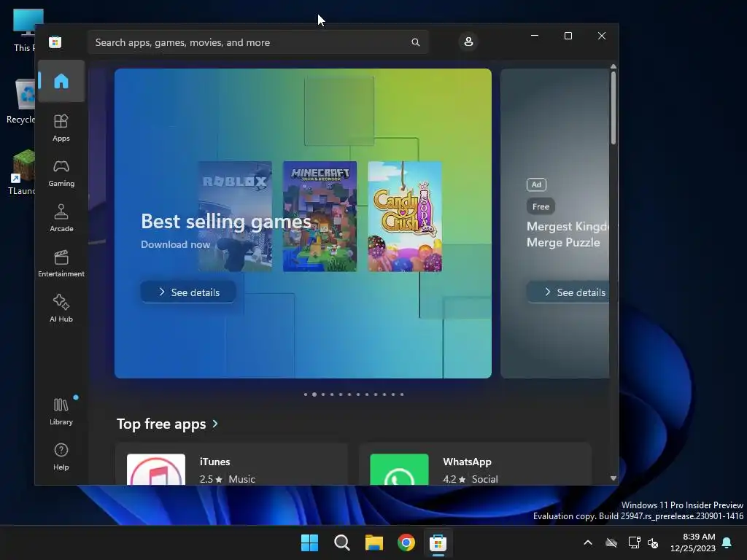
Task: Click the Download now text on banner
Action: (x=175, y=244)
